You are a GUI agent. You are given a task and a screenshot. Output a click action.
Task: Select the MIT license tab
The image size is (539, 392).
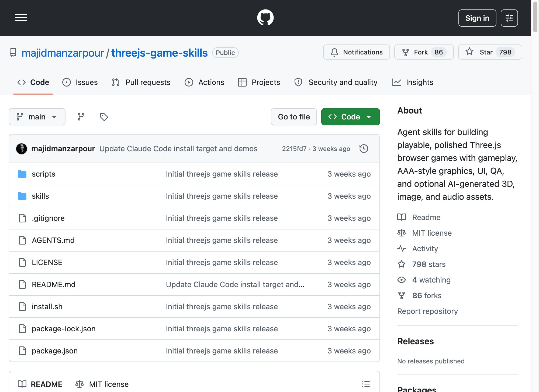click(102, 384)
